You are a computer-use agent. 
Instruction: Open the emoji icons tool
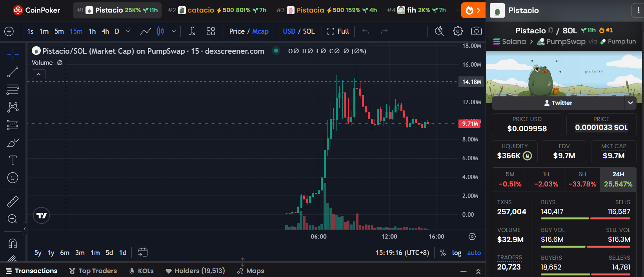tap(13, 178)
